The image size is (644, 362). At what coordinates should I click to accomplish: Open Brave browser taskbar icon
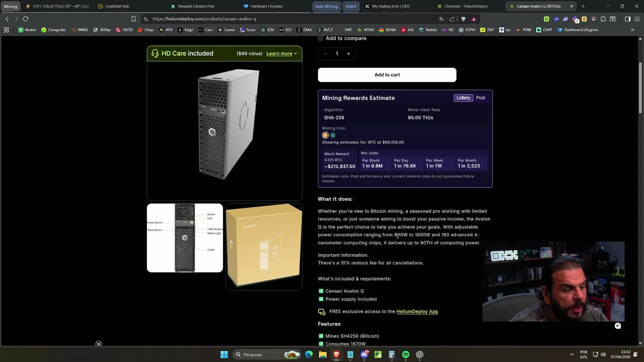click(337, 354)
